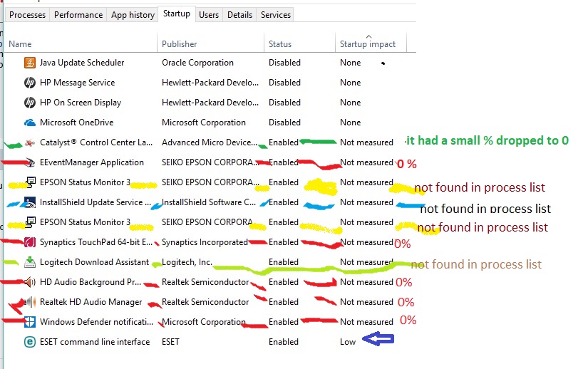
Task: Select Windows Defender notification entry
Action: pos(96,322)
